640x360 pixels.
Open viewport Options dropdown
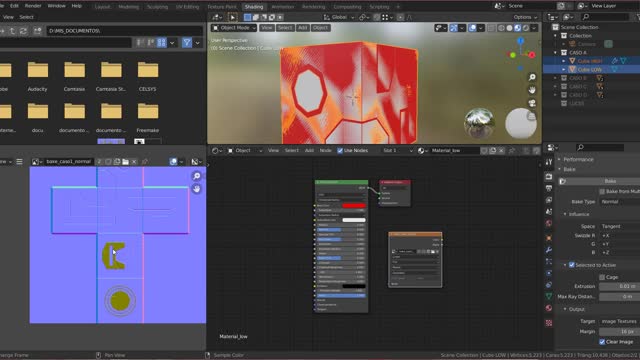pyautogui.click(x=525, y=17)
